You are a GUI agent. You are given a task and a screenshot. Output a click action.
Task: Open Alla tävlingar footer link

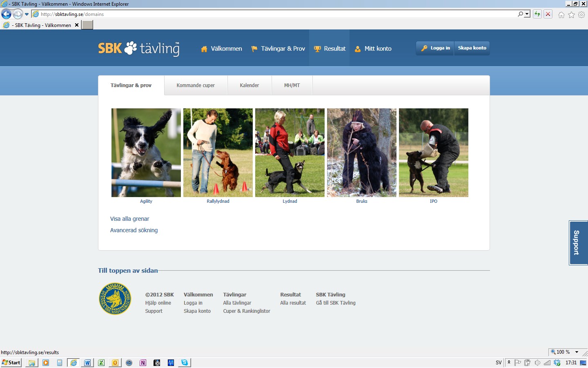[x=237, y=303]
